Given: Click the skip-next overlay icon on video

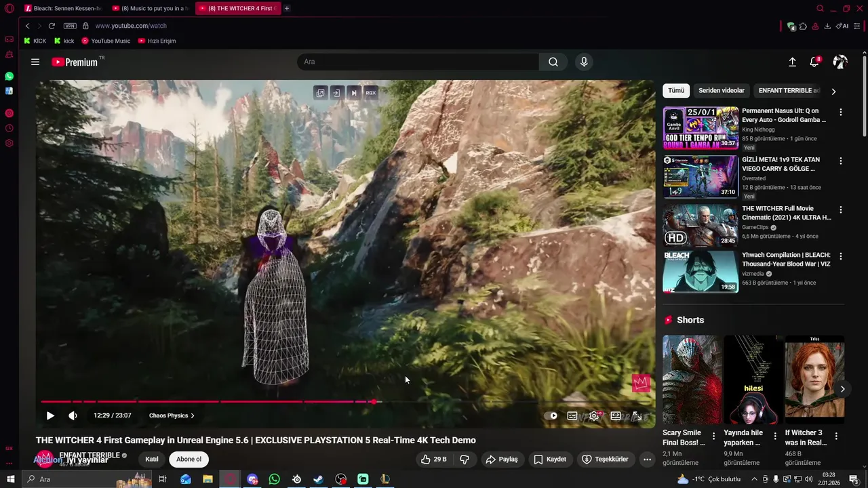Looking at the screenshot, I should click(353, 93).
